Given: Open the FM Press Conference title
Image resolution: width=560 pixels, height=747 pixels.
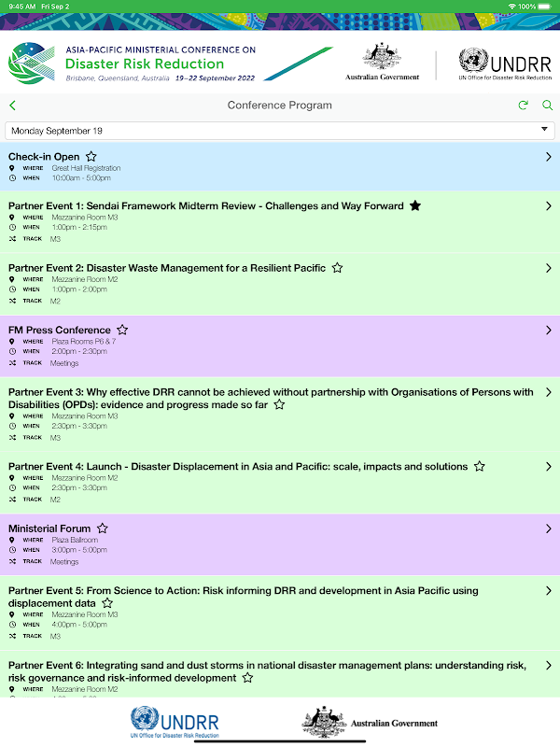Looking at the screenshot, I should [x=59, y=330].
